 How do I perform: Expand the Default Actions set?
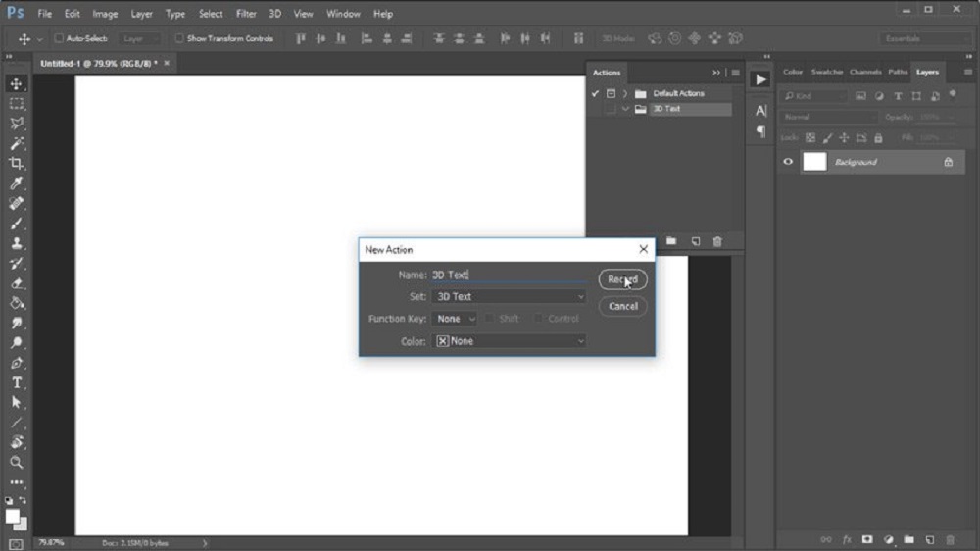pyautogui.click(x=625, y=94)
